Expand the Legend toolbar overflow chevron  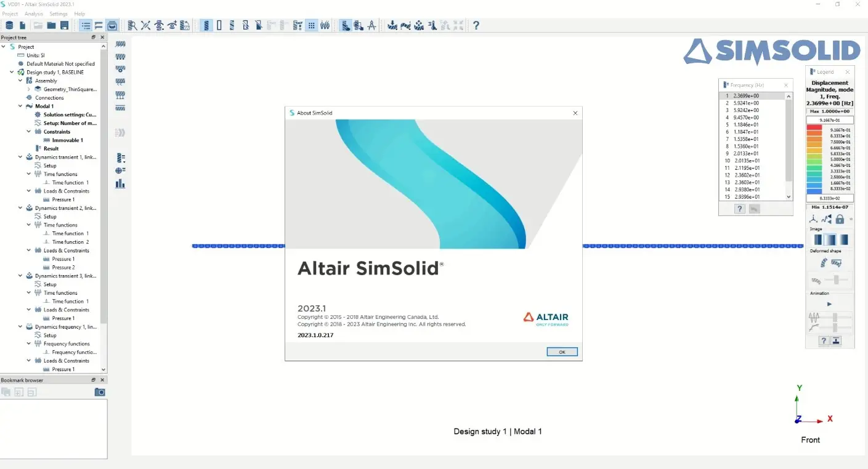pyautogui.click(x=851, y=218)
